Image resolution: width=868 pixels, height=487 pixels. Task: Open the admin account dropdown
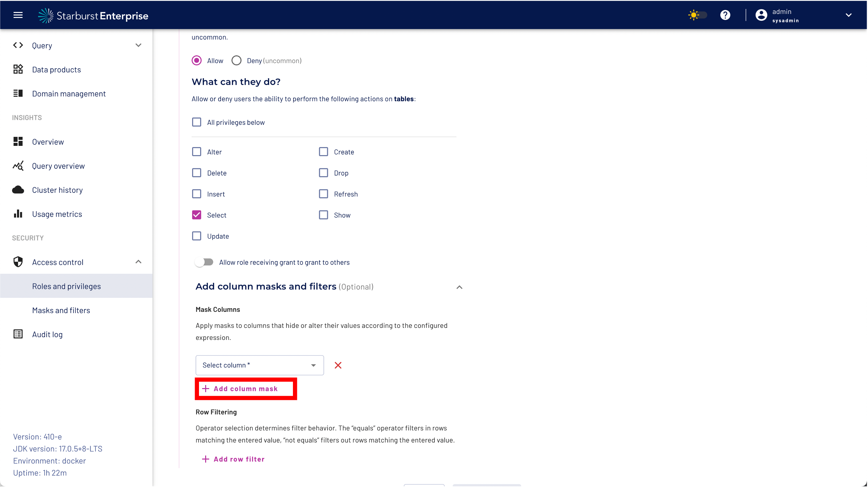[x=848, y=15]
